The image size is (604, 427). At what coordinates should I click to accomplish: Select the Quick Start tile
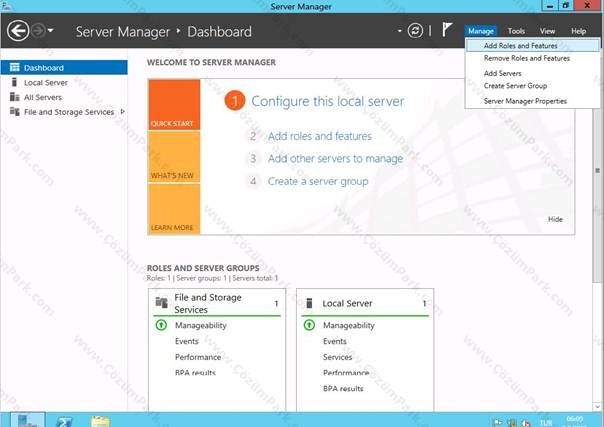pyautogui.click(x=174, y=104)
